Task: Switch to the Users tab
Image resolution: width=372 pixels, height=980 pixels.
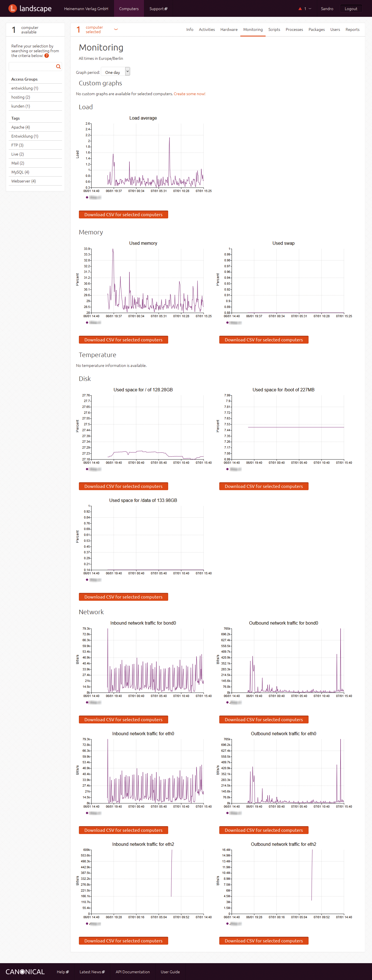Action: 335,30
